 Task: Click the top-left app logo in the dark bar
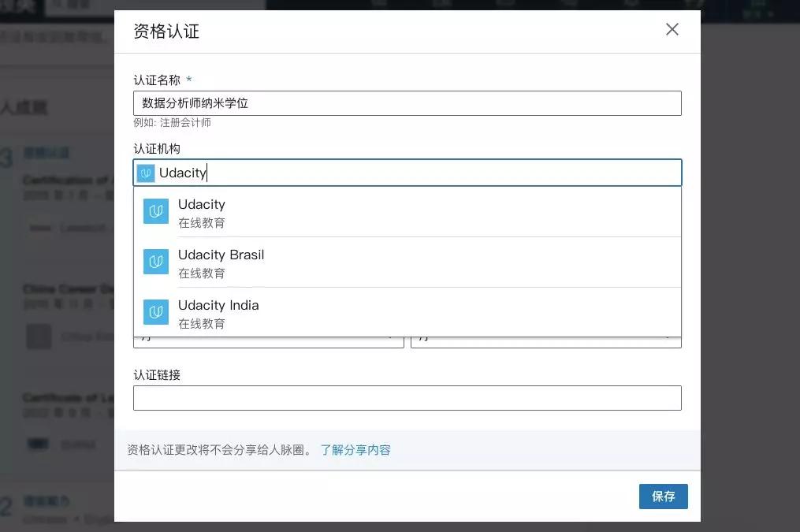[17, 5]
